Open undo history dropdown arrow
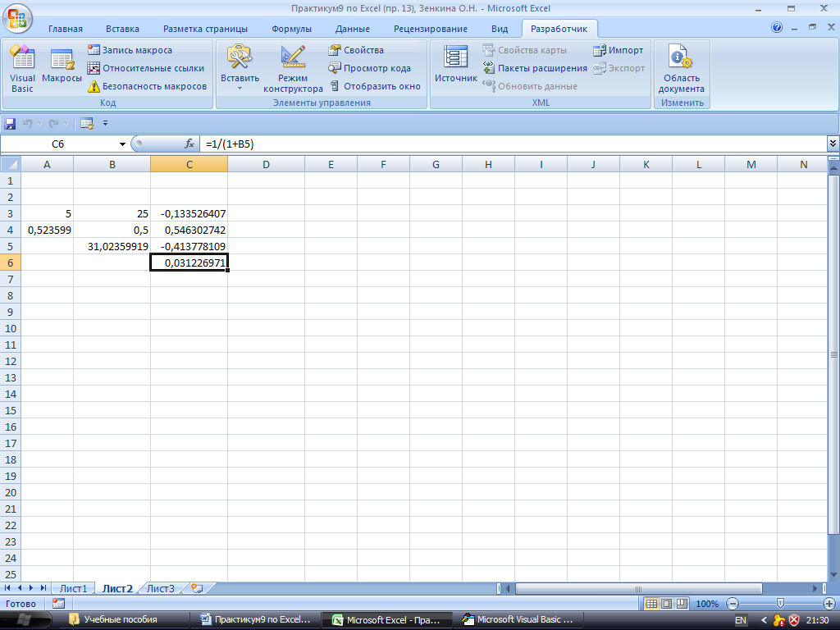The image size is (840, 630). tap(39, 124)
